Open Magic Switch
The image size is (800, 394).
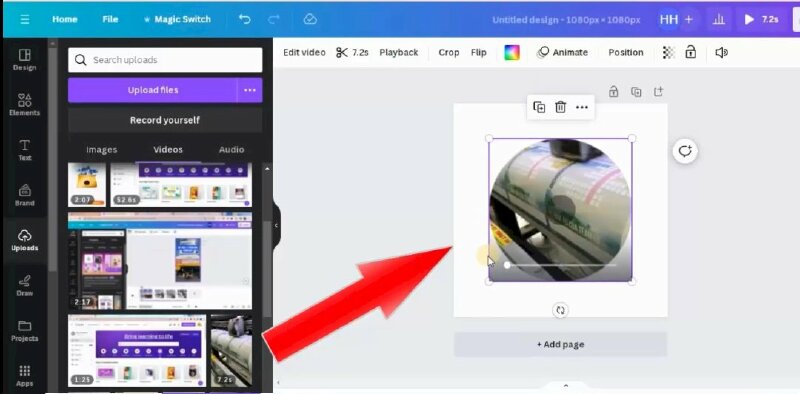point(177,19)
